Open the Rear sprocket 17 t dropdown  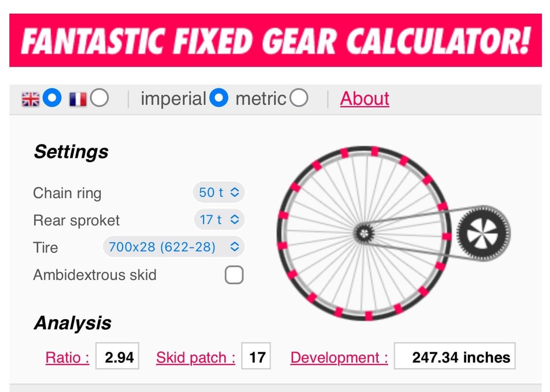pyautogui.click(x=219, y=219)
